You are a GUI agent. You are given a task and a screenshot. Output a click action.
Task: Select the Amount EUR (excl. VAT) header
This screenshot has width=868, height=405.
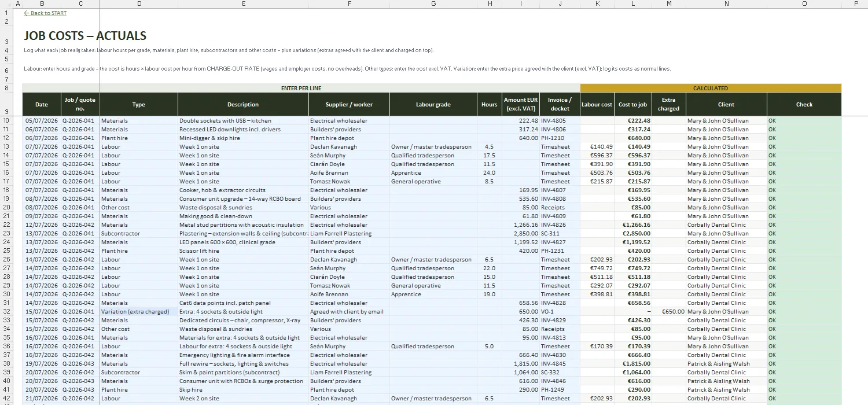(521, 105)
